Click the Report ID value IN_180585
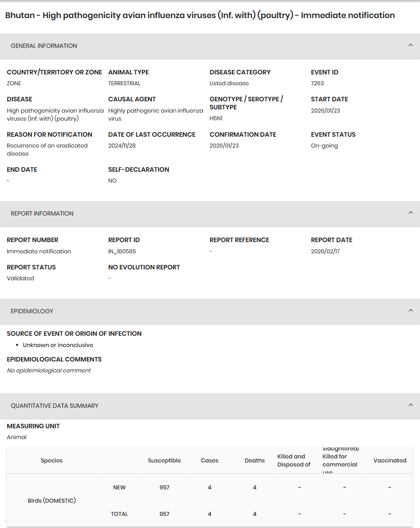Screen dimensions: 420x528 (x=122, y=251)
